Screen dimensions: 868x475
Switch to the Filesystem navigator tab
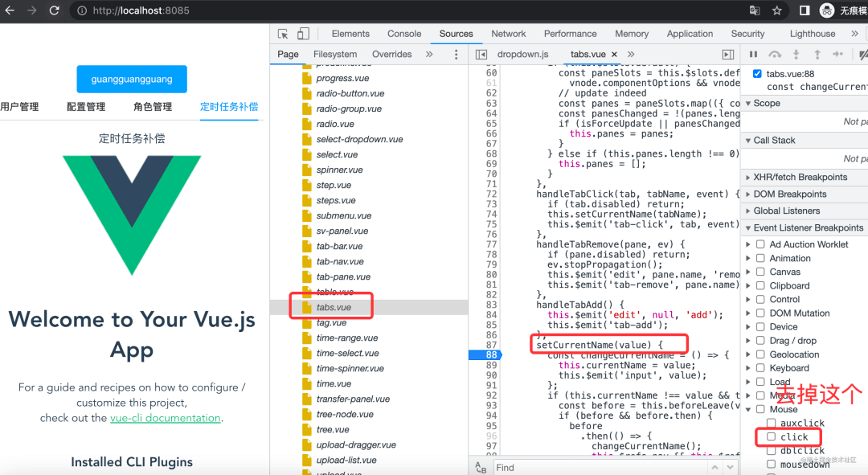click(x=335, y=55)
